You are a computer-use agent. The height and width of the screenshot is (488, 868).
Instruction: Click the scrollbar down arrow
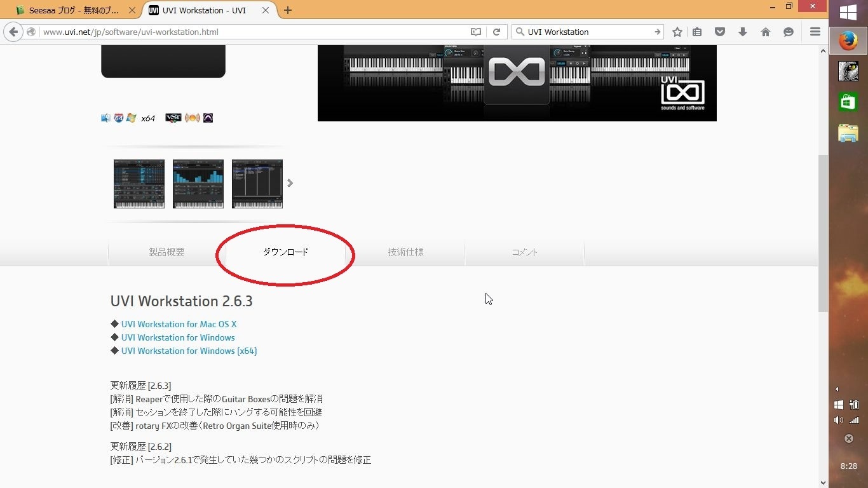(x=824, y=482)
